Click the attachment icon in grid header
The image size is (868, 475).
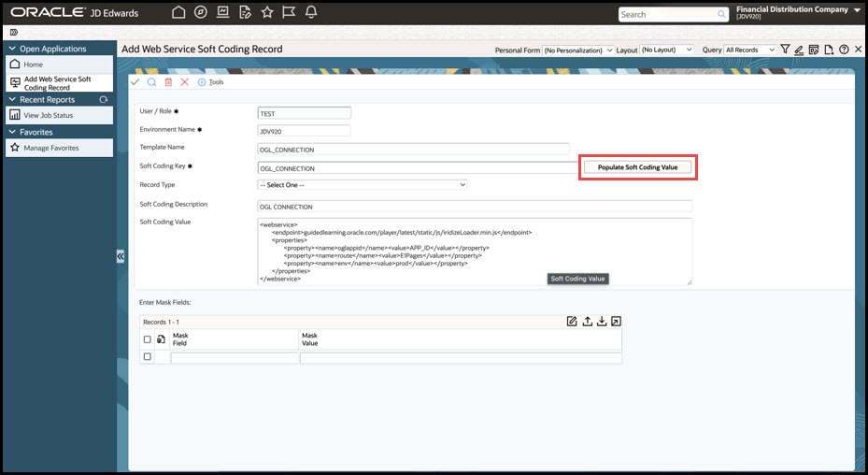tap(161, 339)
